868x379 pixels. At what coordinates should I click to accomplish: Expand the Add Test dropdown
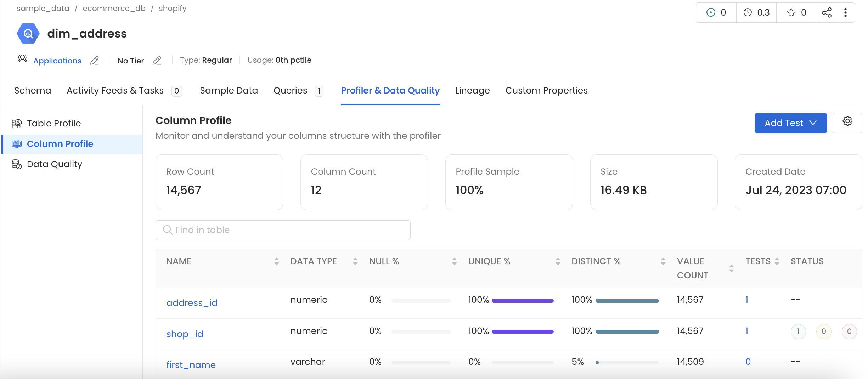pos(790,123)
